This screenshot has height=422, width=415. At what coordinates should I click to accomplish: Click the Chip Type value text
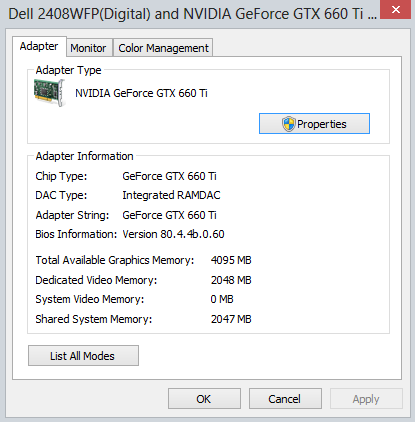pos(169,176)
